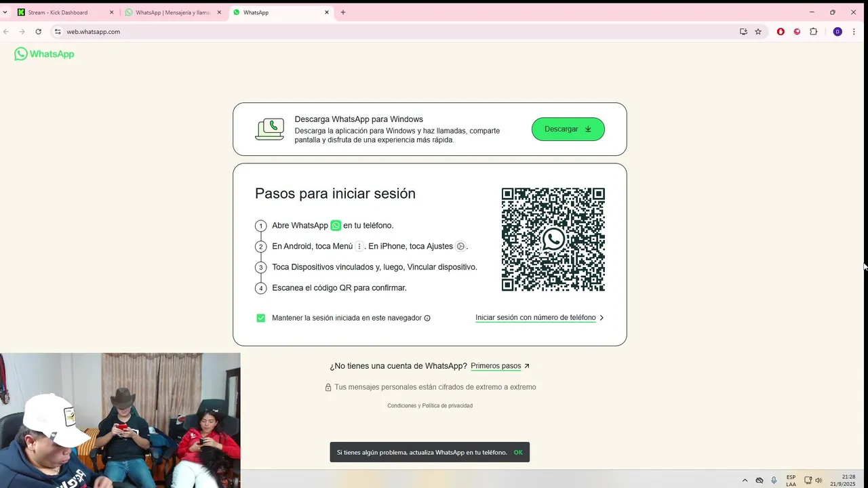The height and width of the screenshot is (488, 868).
Task: Close the active WhatsApp tab
Action: (x=327, y=12)
